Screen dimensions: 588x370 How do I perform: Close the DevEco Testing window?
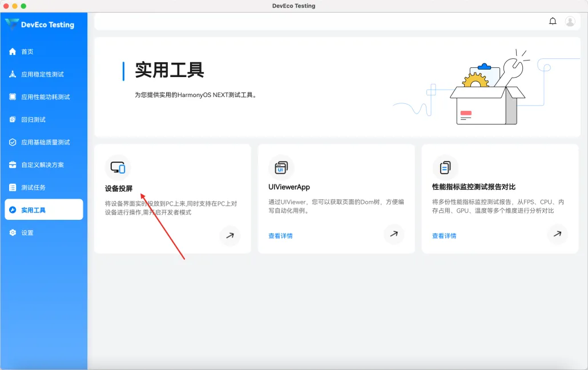click(x=6, y=6)
